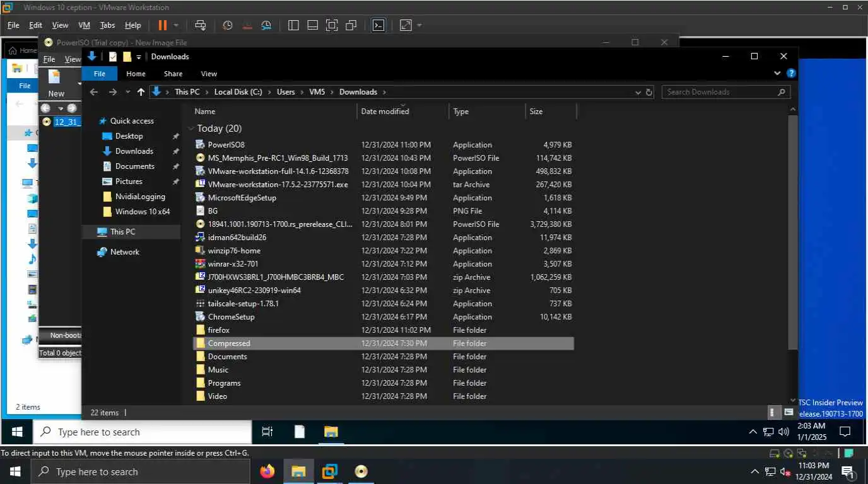Open VMware Tabs menu
The width and height of the screenshot is (868, 484).
coord(107,25)
